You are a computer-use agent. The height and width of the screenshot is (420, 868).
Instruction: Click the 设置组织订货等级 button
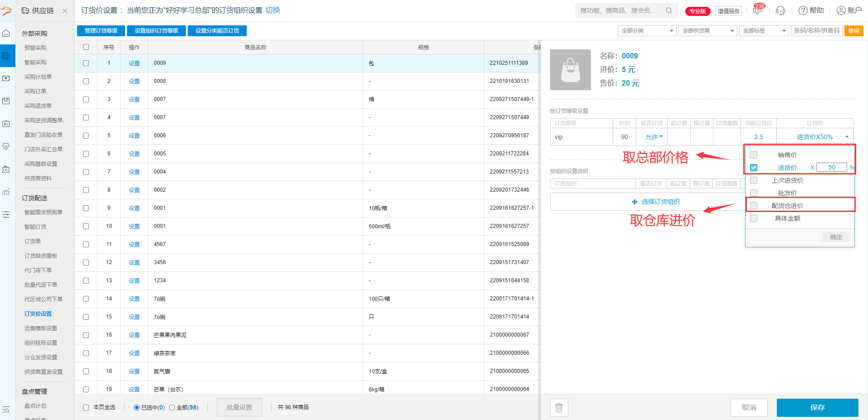pos(156,31)
